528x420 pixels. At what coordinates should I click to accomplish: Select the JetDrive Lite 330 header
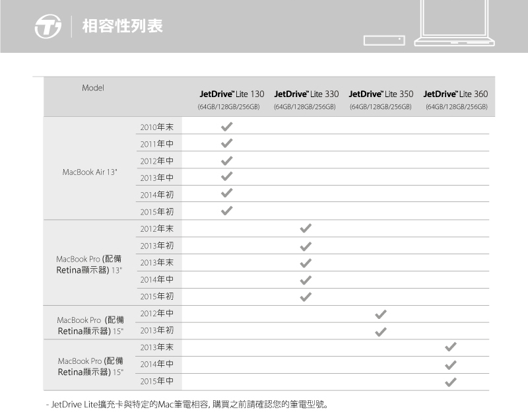[306, 94]
